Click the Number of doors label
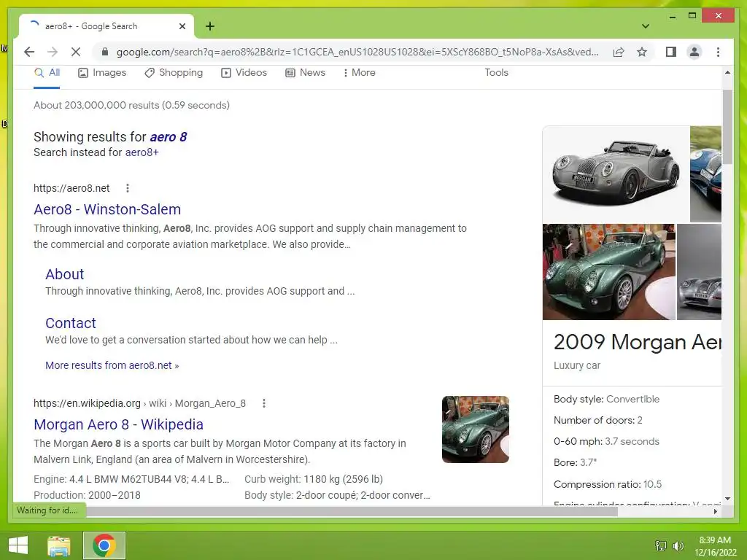Screen dimensions: 747x560 tap(594, 420)
